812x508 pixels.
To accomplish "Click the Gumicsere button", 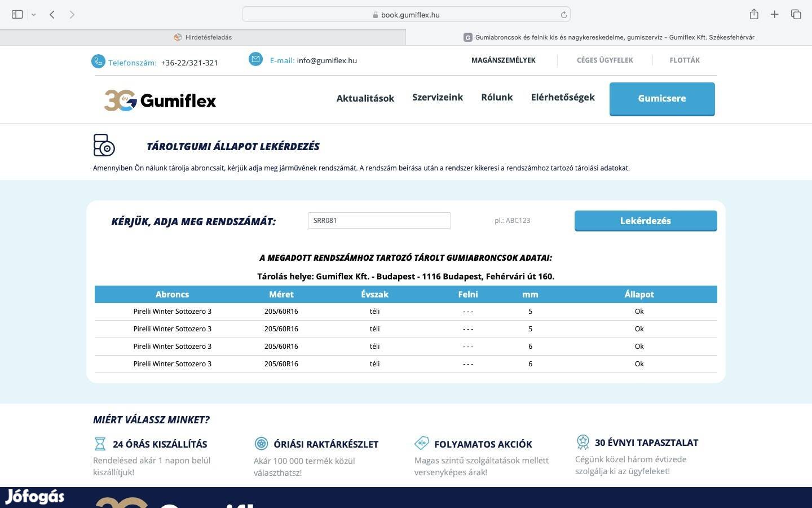I will coord(662,99).
